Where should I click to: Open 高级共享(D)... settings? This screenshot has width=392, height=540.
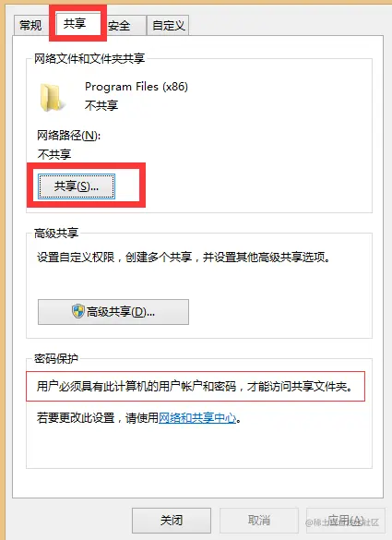click(113, 312)
